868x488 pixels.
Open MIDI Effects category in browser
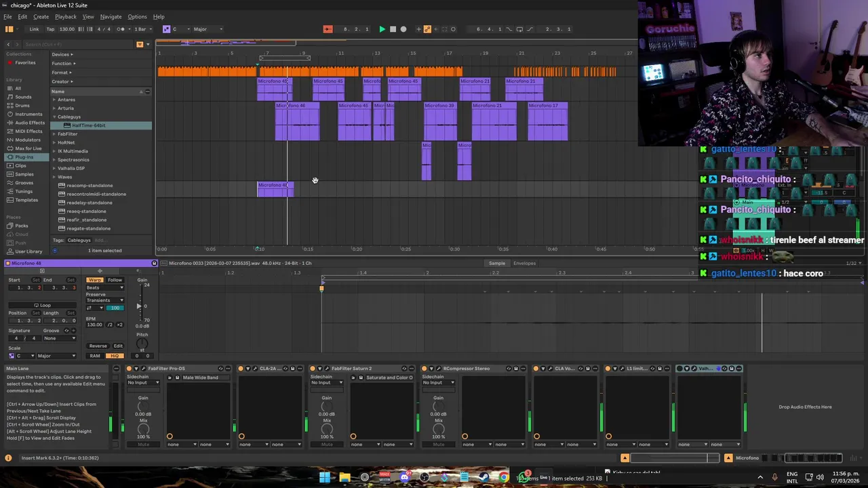pyautogui.click(x=28, y=131)
